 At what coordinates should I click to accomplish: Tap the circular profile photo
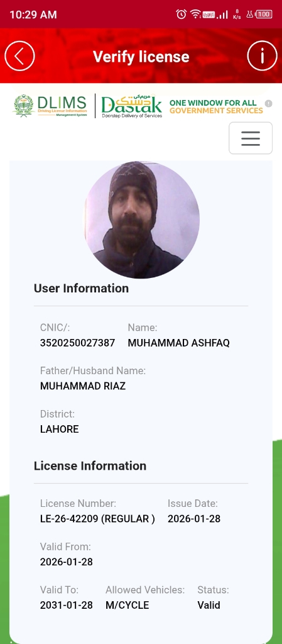coord(142,219)
